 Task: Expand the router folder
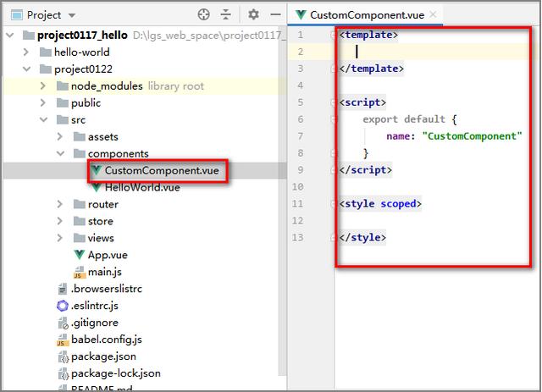[x=60, y=204]
